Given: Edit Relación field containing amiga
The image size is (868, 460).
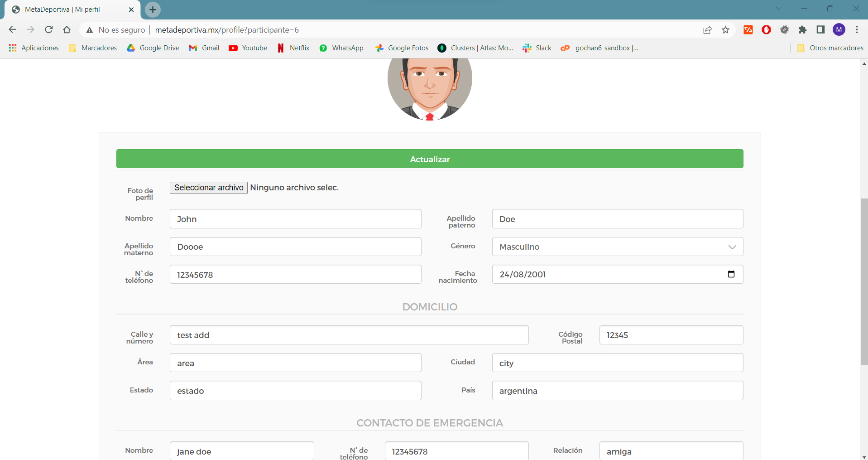Looking at the screenshot, I should tap(671, 451).
